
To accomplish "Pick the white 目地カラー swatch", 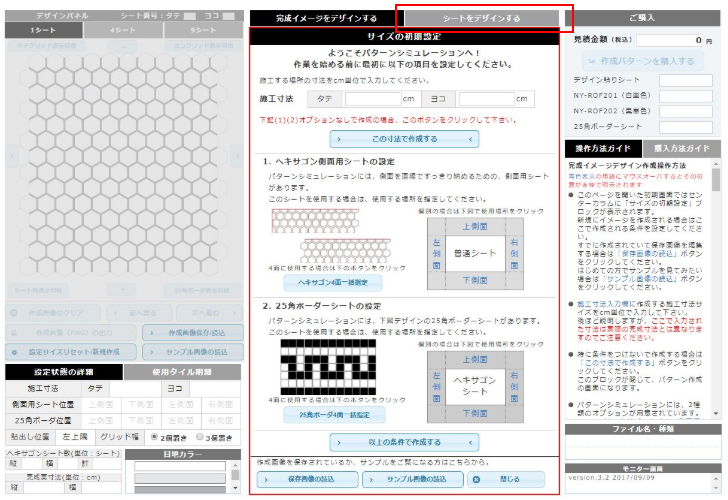I will point(180,466).
